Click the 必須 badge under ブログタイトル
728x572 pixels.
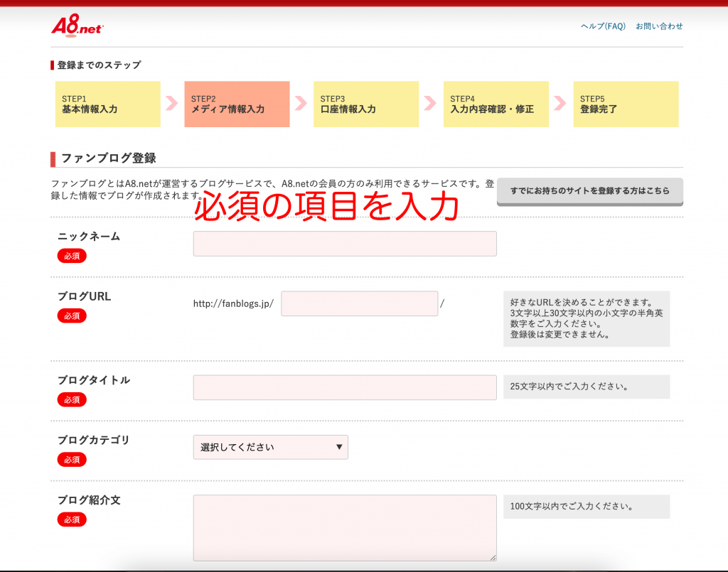(x=72, y=400)
